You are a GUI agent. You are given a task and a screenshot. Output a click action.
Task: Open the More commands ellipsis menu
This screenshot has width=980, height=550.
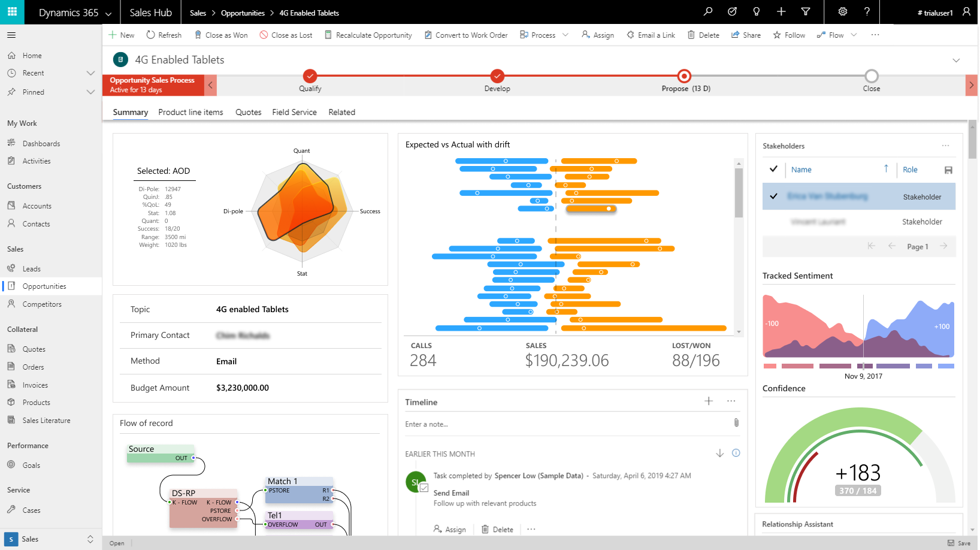pyautogui.click(x=875, y=35)
